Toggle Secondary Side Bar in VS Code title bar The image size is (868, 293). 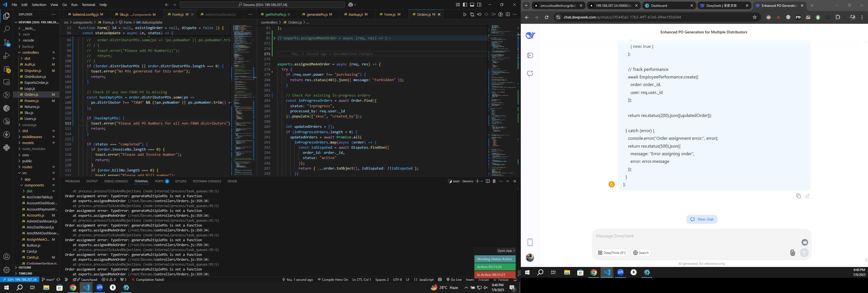point(479,5)
